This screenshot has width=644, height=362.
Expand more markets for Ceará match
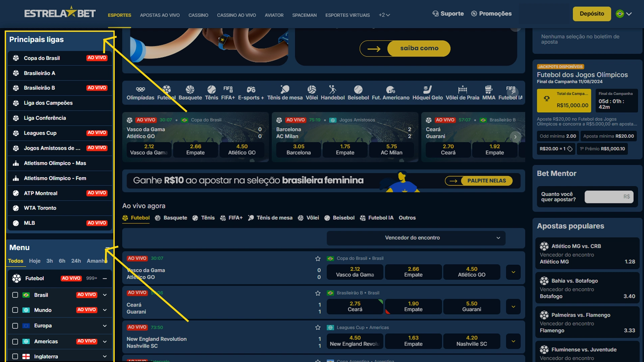tap(513, 307)
